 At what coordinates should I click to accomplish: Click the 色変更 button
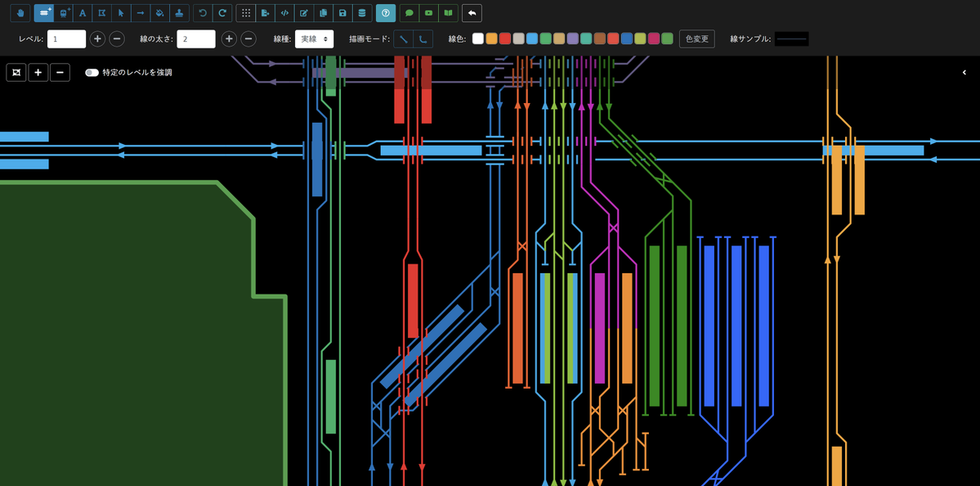click(x=697, y=38)
